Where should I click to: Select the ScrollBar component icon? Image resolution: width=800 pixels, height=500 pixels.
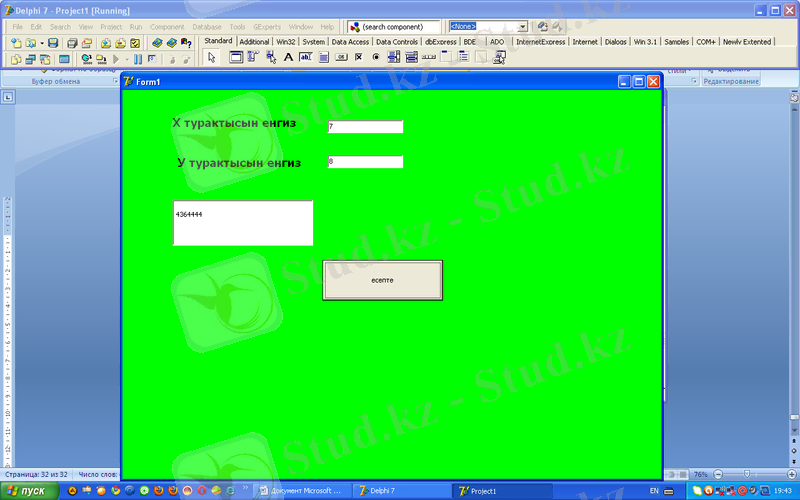tap(429, 57)
